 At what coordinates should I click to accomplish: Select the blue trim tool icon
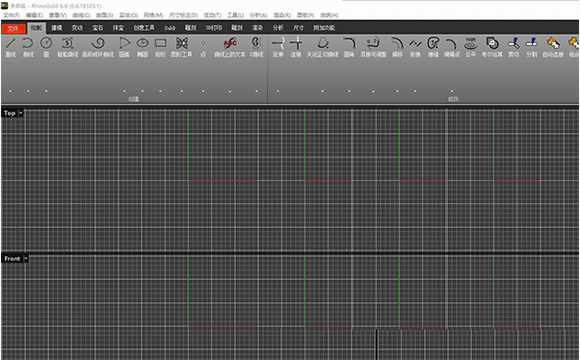[x=513, y=43]
